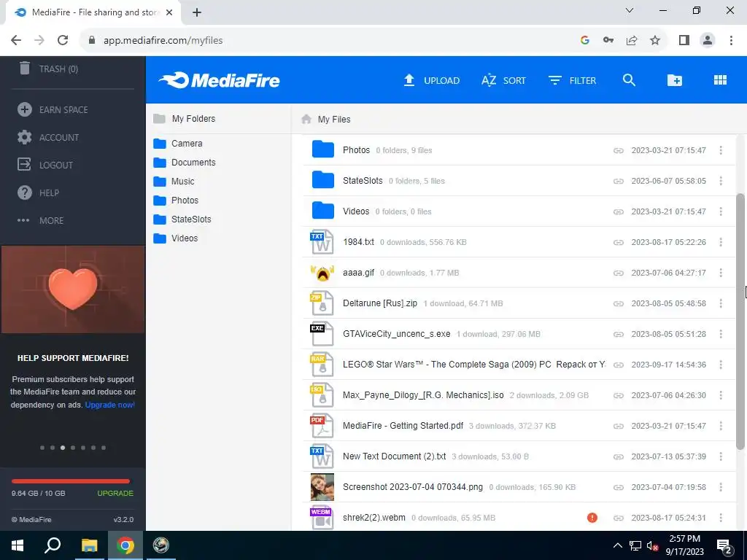The height and width of the screenshot is (560, 747).
Task: Click Logout in sidebar
Action: 45,166
